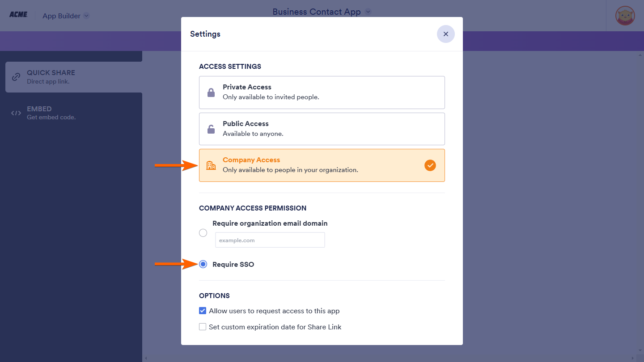Choose the Public Access option
This screenshot has width=644, height=362.
click(322, 129)
